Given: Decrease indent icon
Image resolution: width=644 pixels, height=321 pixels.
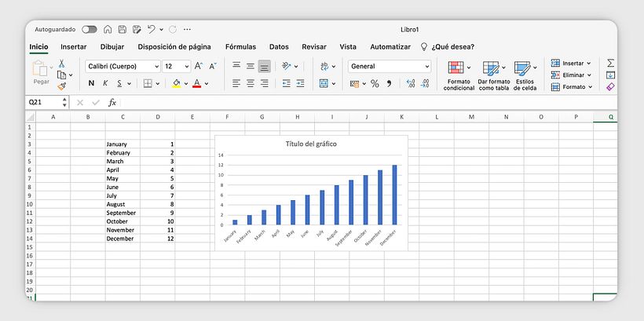Looking at the screenshot, I should tap(287, 83).
